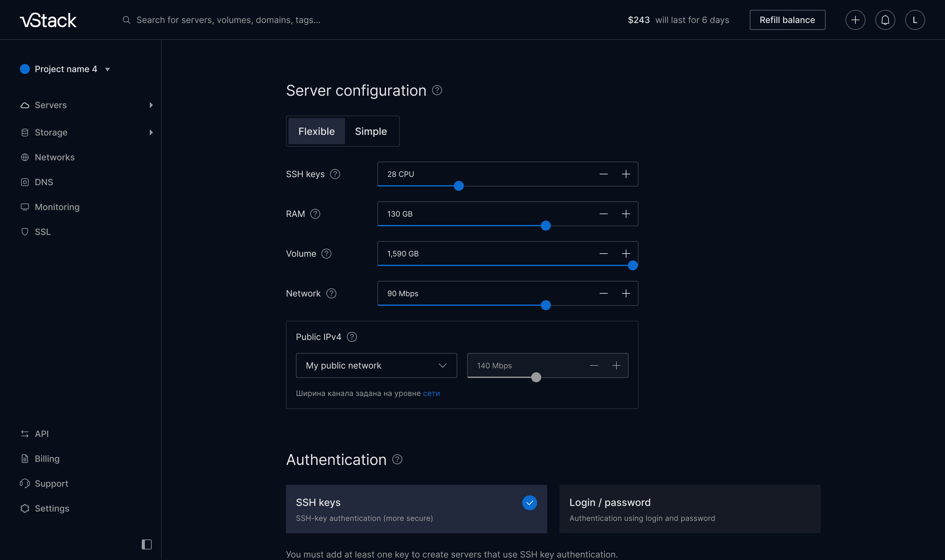Expand the Storage submenu arrow
The width and height of the screenshot is (945, 560).
click(x=151, y=132)
